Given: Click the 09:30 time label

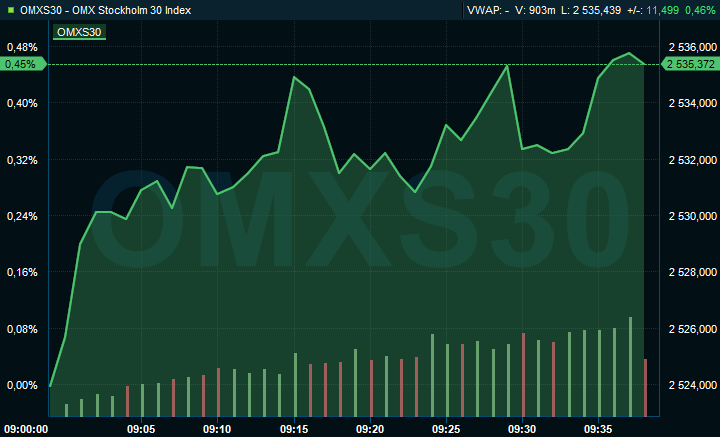Looking at the screenshot, I should tap(522, 429).
